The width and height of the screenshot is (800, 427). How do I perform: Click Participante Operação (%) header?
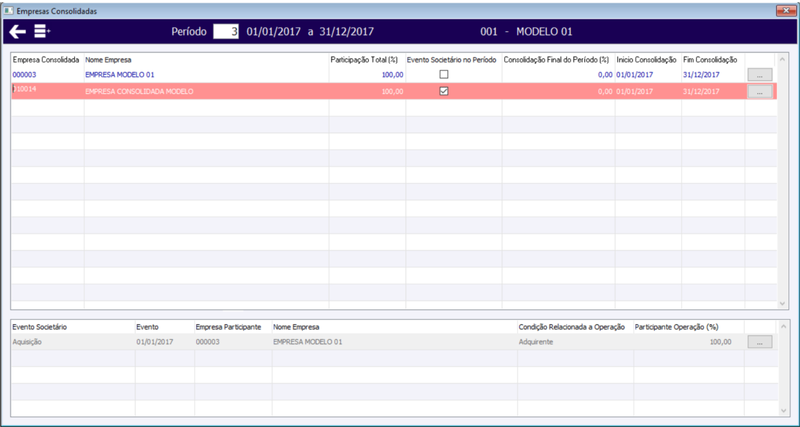677,327
